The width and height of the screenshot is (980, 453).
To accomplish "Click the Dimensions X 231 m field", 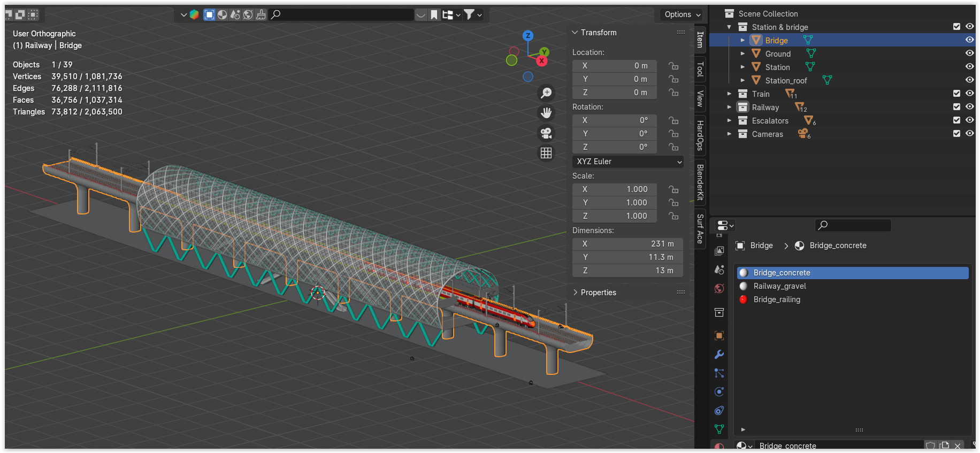I will (x=627, y=244).
